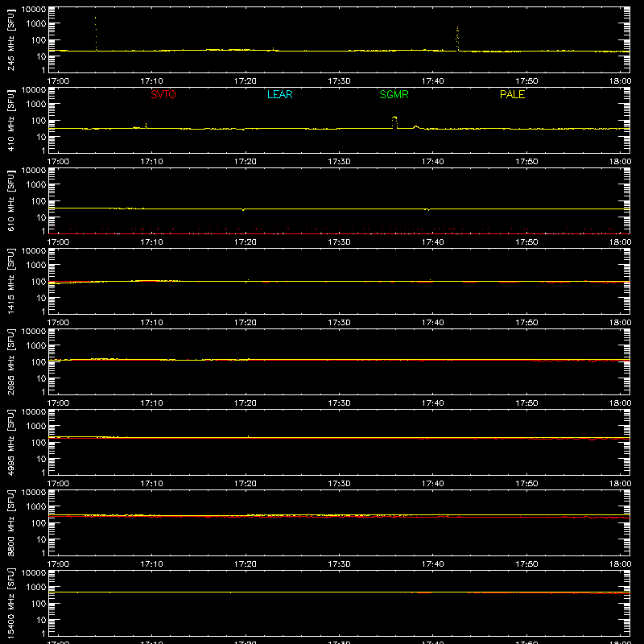644x644 pixels.
Task: Click the 17:50 tick label under 1415 MHz plot
Action: coord(526,323)
